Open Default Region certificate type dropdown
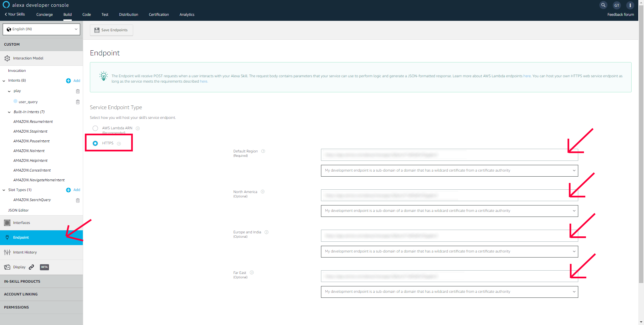The image size is (644, 325). pos(449,171)
